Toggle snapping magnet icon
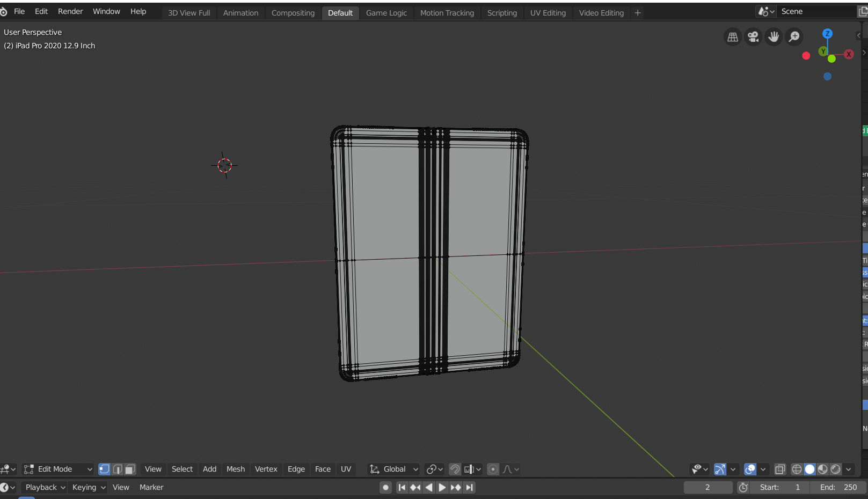Image resolution: width=868 pixels, height=499 pixels. 455,469
